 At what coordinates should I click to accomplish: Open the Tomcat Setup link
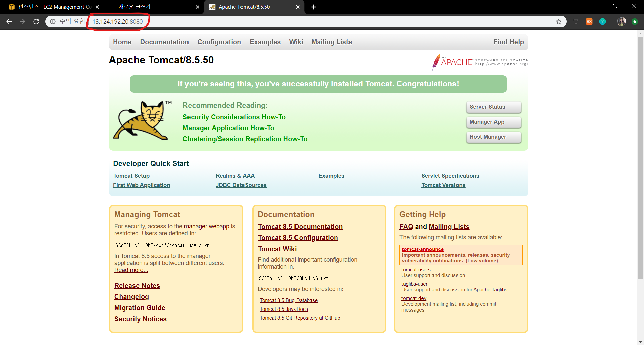131,176
